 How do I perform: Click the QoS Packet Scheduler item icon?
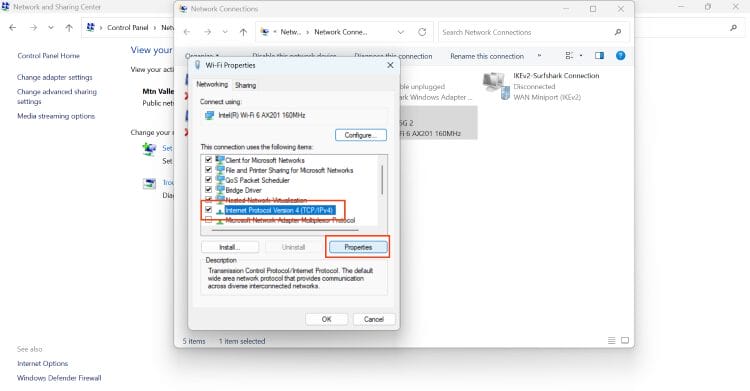(220, 179)
